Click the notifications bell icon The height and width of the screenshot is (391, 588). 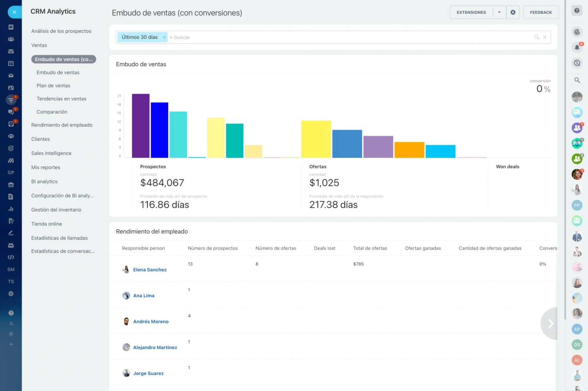click(577, 48)
